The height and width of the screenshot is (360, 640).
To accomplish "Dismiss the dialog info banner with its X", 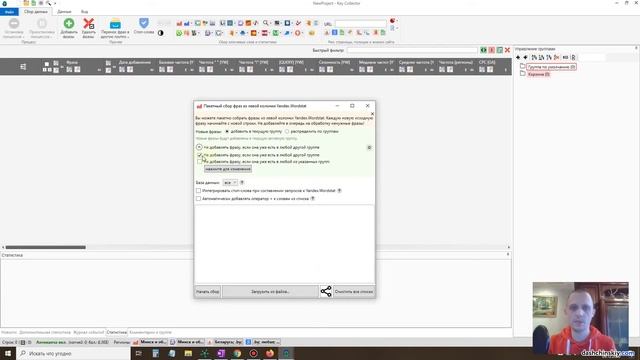I will pyautogui.click(x=372, y=114).
